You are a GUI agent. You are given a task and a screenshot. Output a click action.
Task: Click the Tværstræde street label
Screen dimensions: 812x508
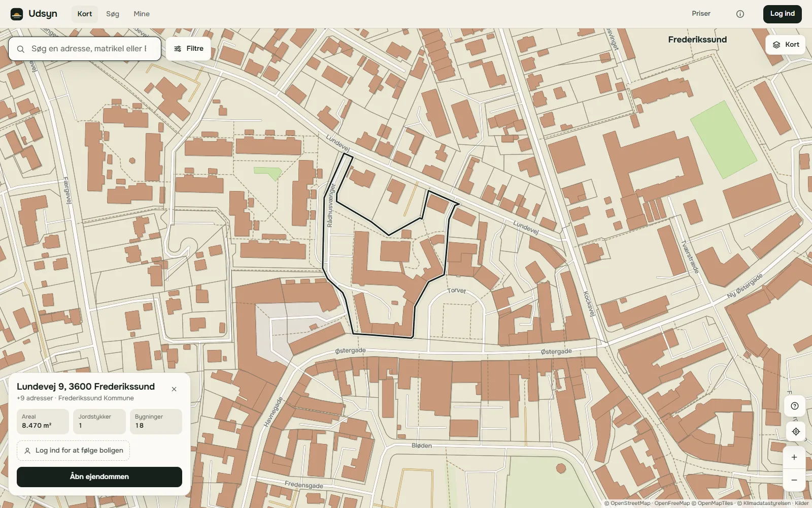click(690, 257)
